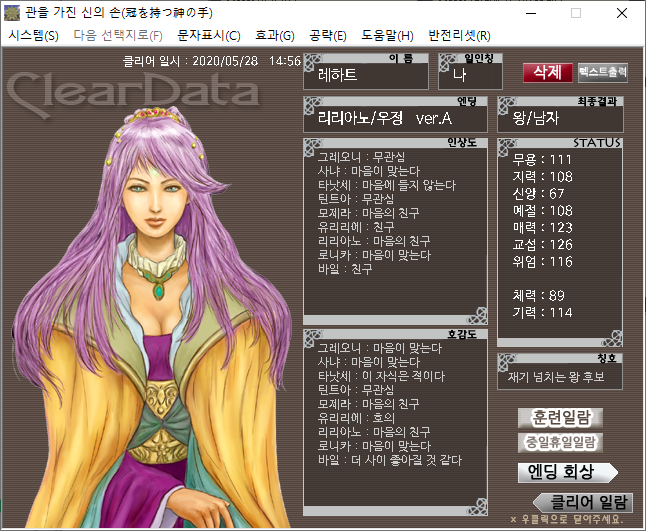Click 인상도 row 타낫세 : 마음에 들지 않는다

click(386, 185)
